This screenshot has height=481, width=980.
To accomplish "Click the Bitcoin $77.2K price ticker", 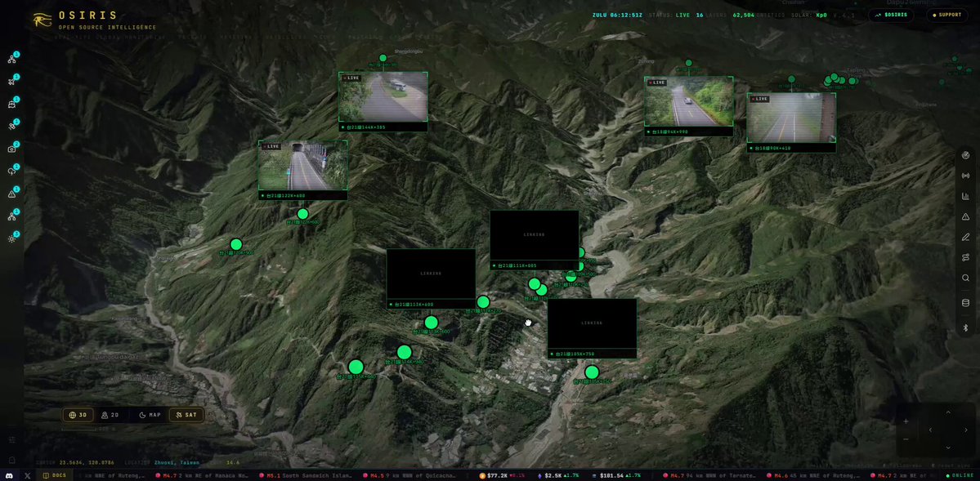I will click(503, 476).
